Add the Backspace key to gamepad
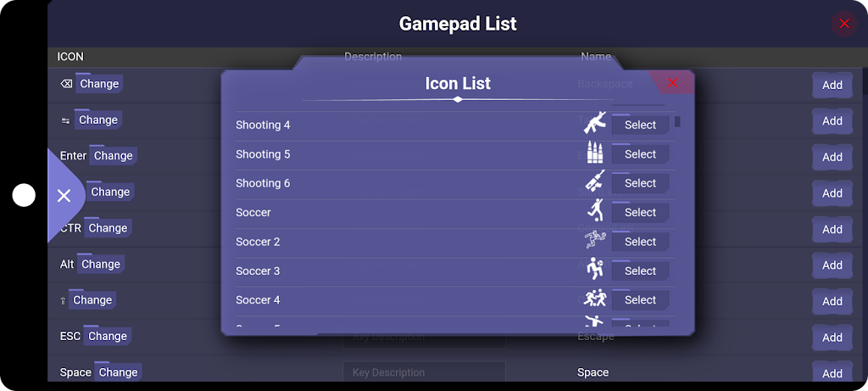 (x=832, y=85)
